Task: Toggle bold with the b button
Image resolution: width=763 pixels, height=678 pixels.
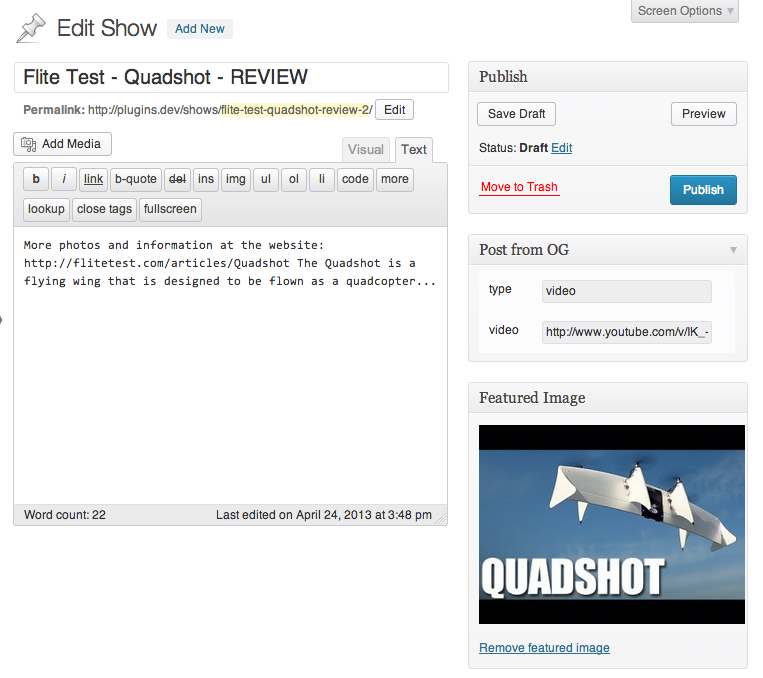Action: tap(36, 180)
